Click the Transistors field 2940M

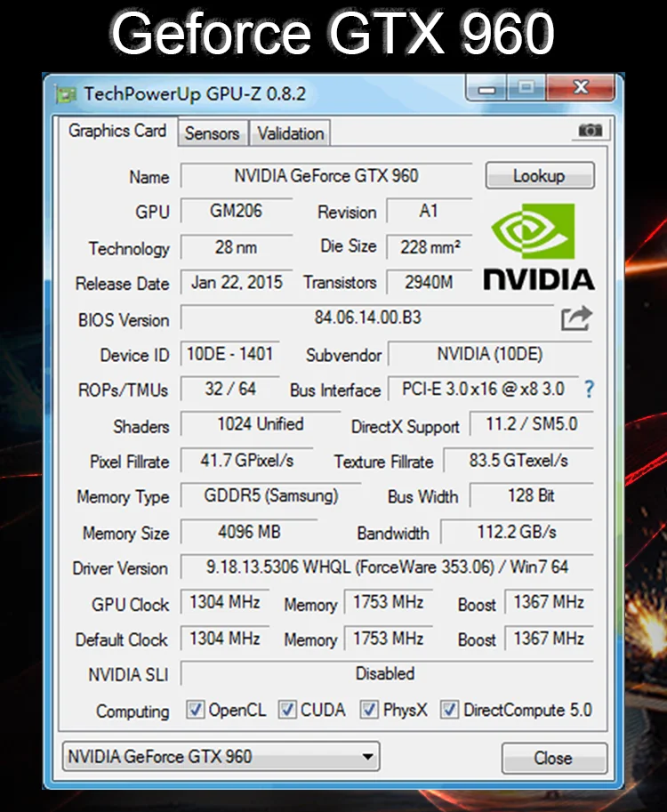(430, 283)
